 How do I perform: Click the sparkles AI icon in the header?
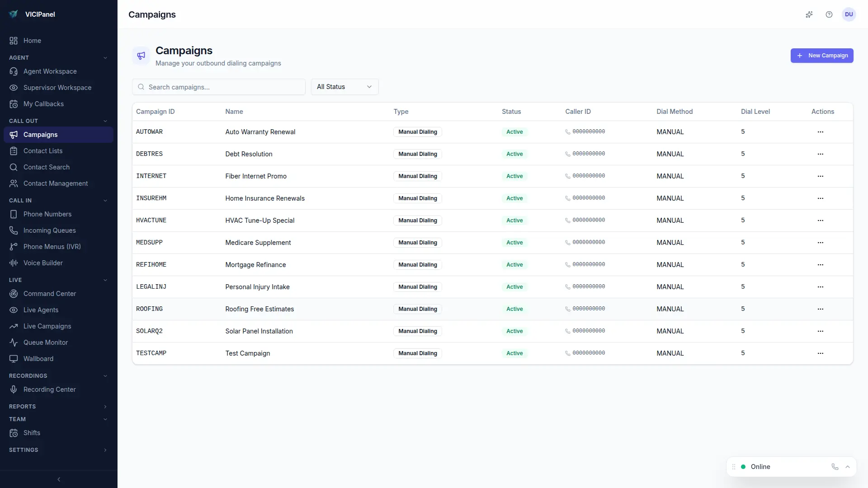tap(809, 14)
